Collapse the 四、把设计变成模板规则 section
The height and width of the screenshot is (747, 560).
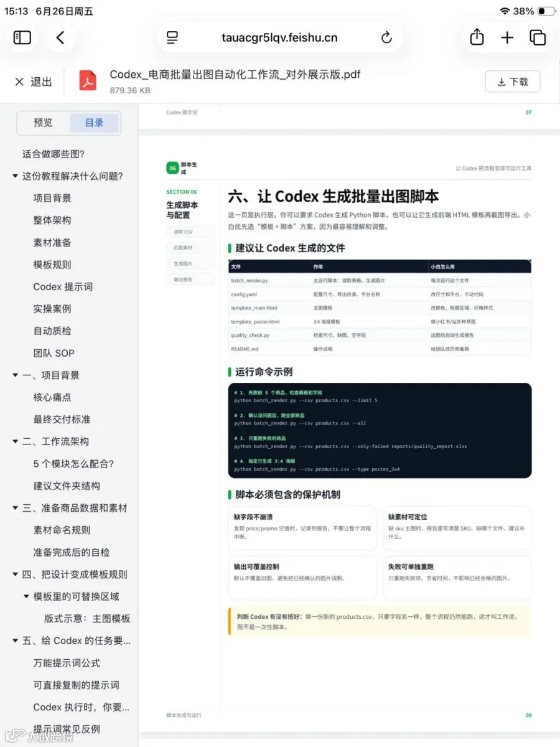(15, 575)
